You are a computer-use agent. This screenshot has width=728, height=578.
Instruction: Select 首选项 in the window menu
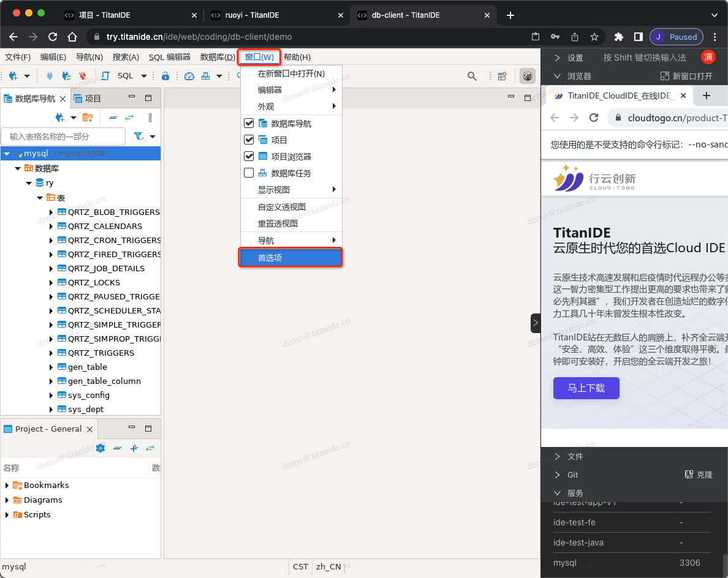[x=290, y=258]
